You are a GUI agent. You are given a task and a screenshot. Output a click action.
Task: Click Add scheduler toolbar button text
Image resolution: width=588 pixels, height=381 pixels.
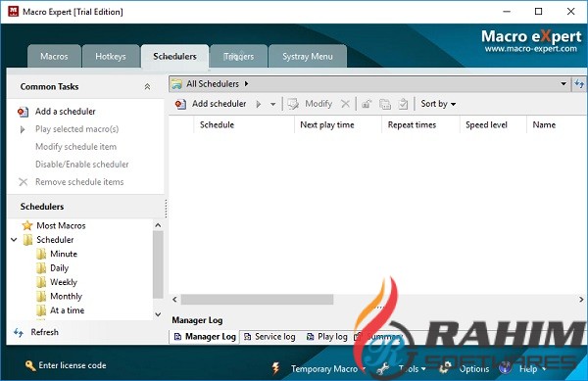pyautogui.click(x=219, y=104)
